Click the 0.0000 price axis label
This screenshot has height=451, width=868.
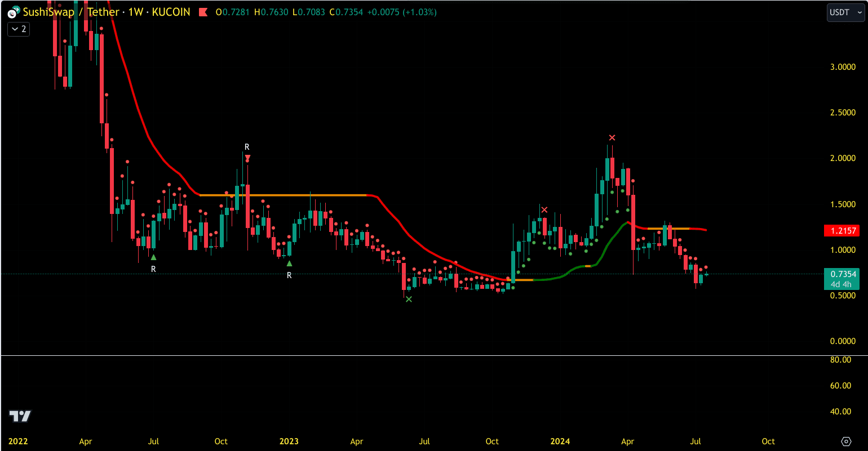click(x=843, y=341)
